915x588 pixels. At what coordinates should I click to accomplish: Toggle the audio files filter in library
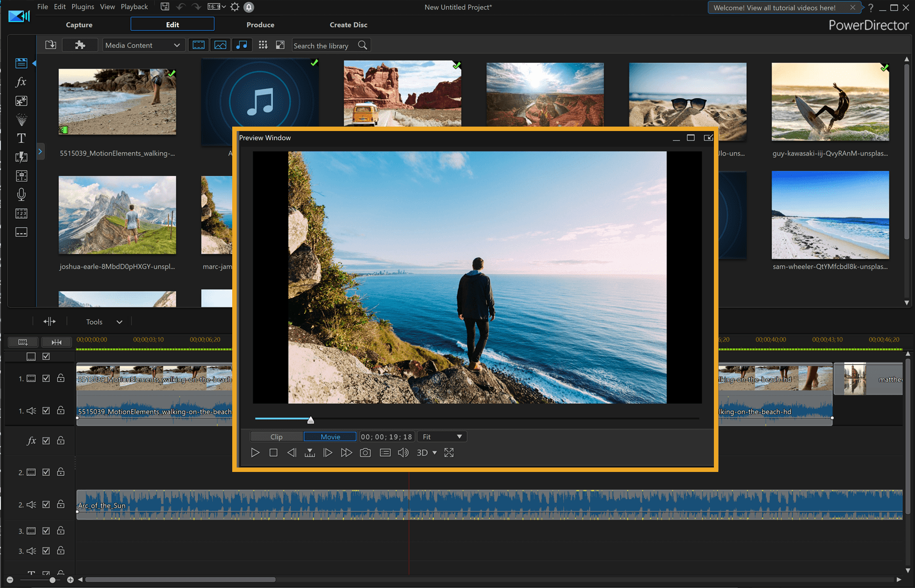[242, 45]
